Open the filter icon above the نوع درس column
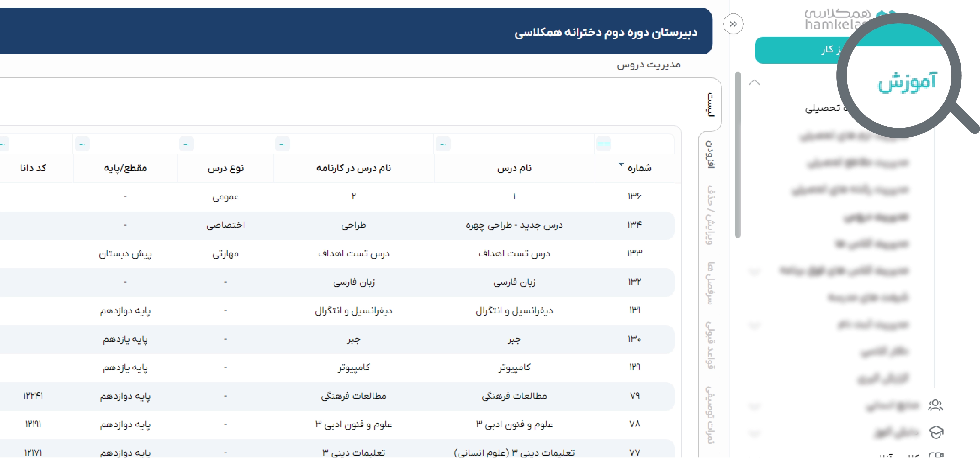The height and width of the screenshot is (470, 980). (x=186, y=144)
